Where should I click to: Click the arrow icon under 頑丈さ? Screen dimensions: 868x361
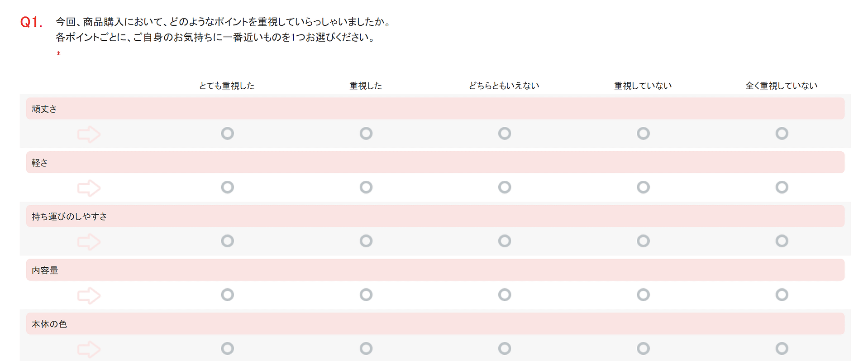(89, 134)
